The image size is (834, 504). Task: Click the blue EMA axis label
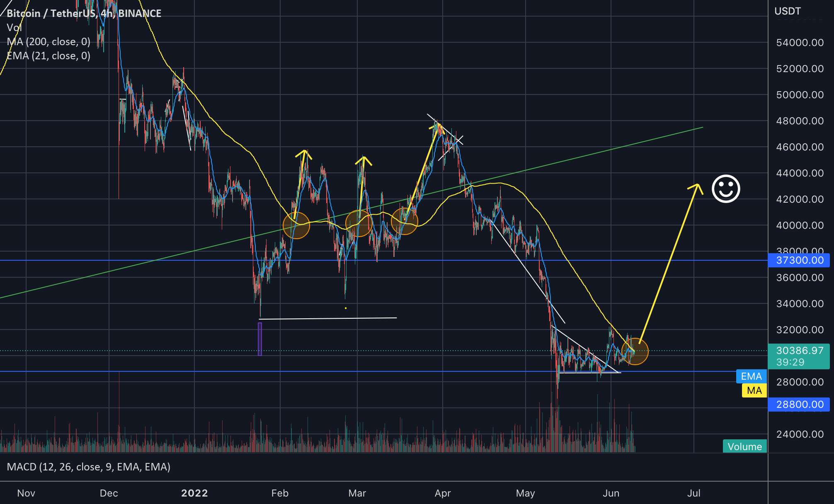[751, 376]
